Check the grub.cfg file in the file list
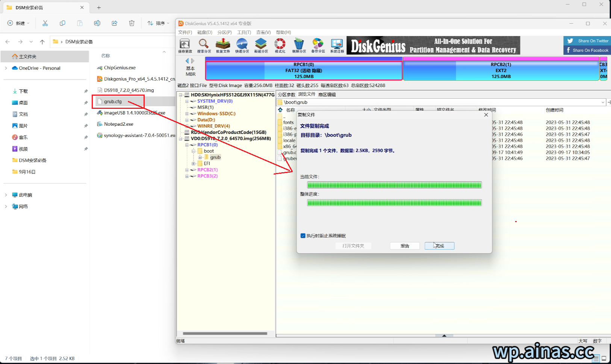This screenshot has width=611, height=364. [279, 152]
